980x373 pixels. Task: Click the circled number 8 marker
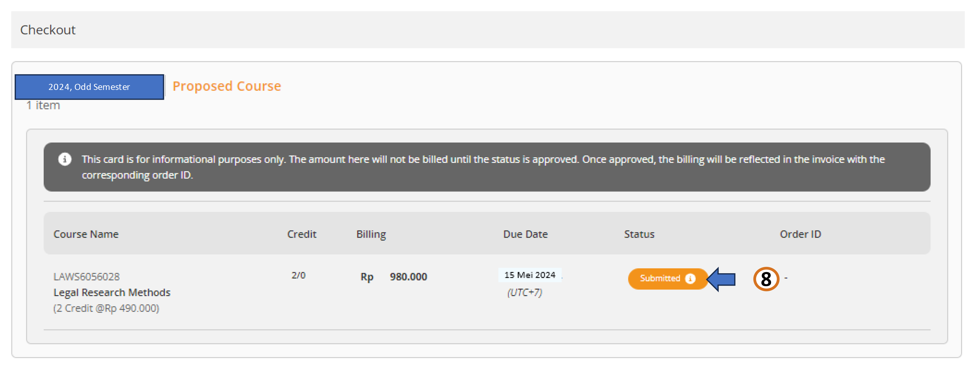(x=766, y=279)
